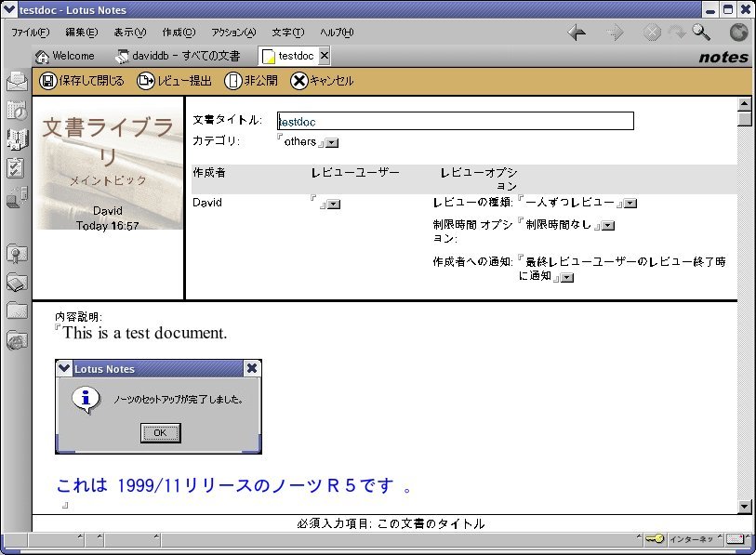Click the 必須入力項目 hint text at bottom
Screen dimensions: 756x555
coord(391,523)
